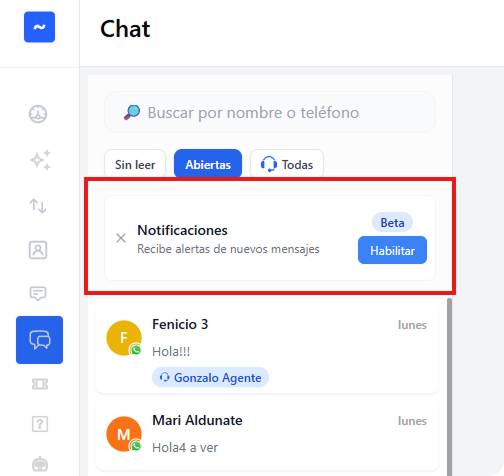This screenshot has width=504, height=476.
Task: Enable notifications with the Habilitar button
Action: pyautogui.click(x=392, y=250)
